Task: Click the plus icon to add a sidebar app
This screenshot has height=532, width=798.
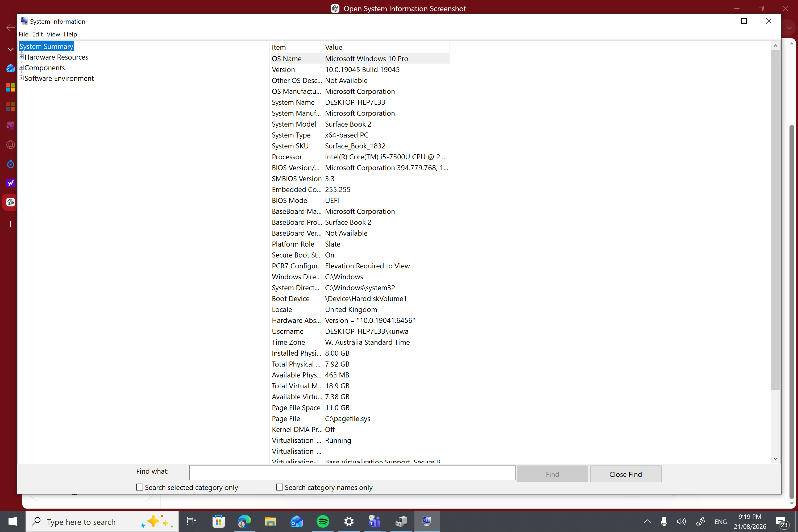Action: coord(11,224)
